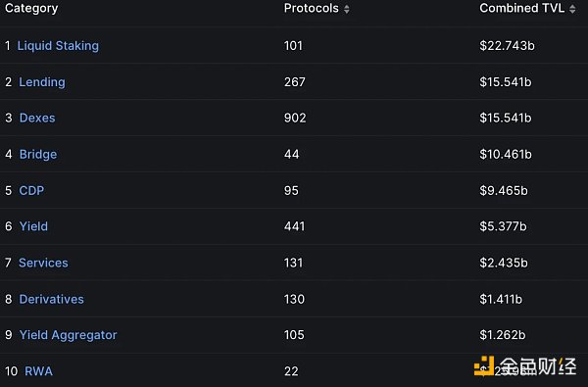The height and width of the screenshot is (387, 588).
Task: Sort by Protocols column arrow icon
Action: (x=347, y=9)
